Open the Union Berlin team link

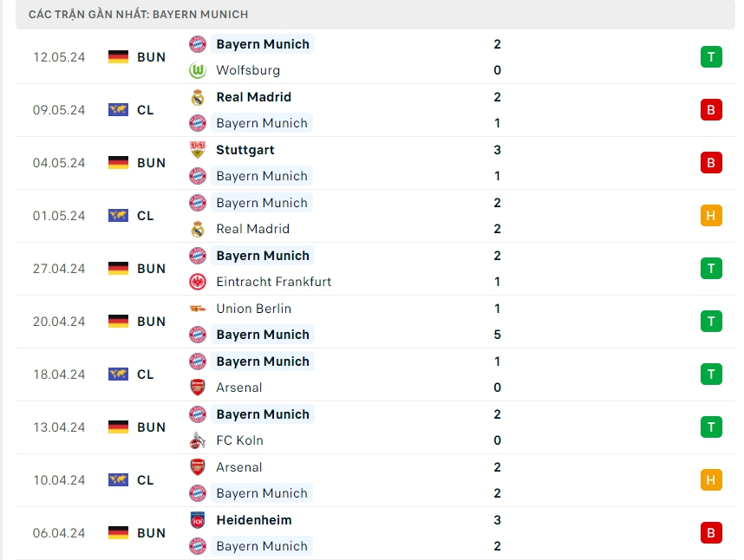pyautogui.click(x=253, y=309)
